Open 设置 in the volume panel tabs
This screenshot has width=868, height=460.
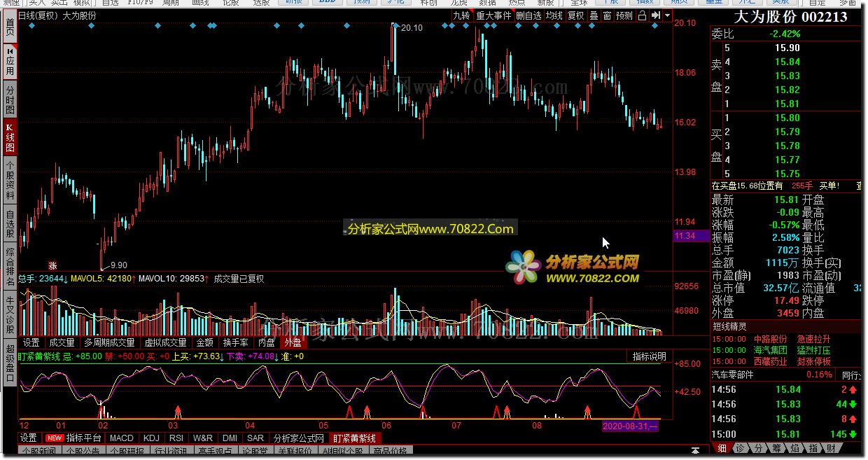coord(31,343)
